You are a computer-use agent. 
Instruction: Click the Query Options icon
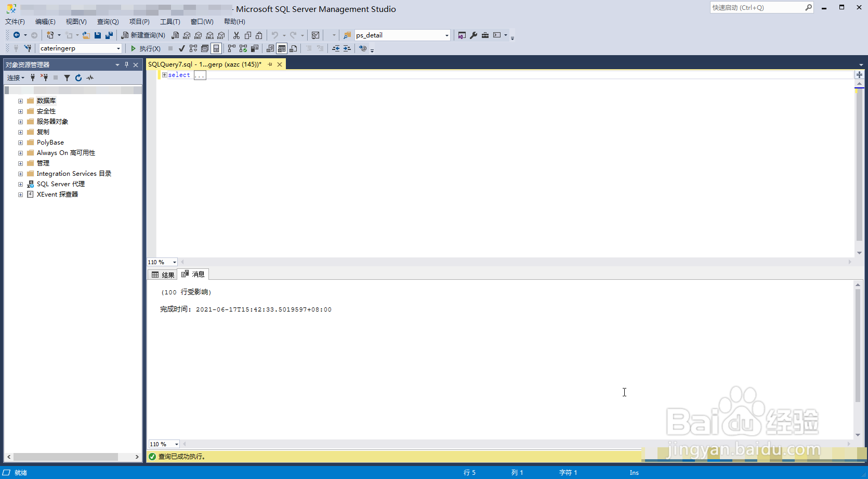pyautogui.click(x=205, y=48)
